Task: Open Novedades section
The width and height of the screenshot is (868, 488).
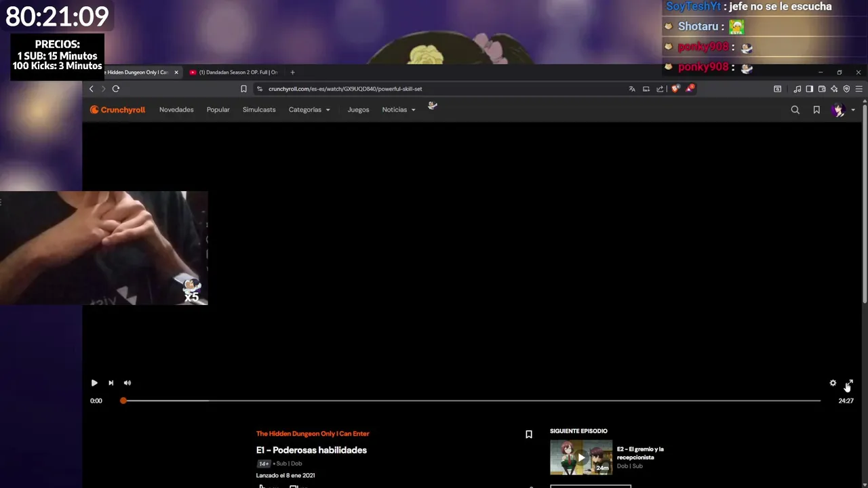Action: click(x=176, y=110)
